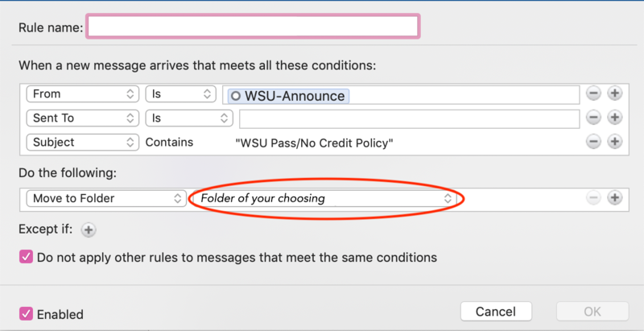Image resolution: width=644 pixels, height=331 pixels.
Task: Uncheck the Enabled checkbox
Action: pos(27,313)
